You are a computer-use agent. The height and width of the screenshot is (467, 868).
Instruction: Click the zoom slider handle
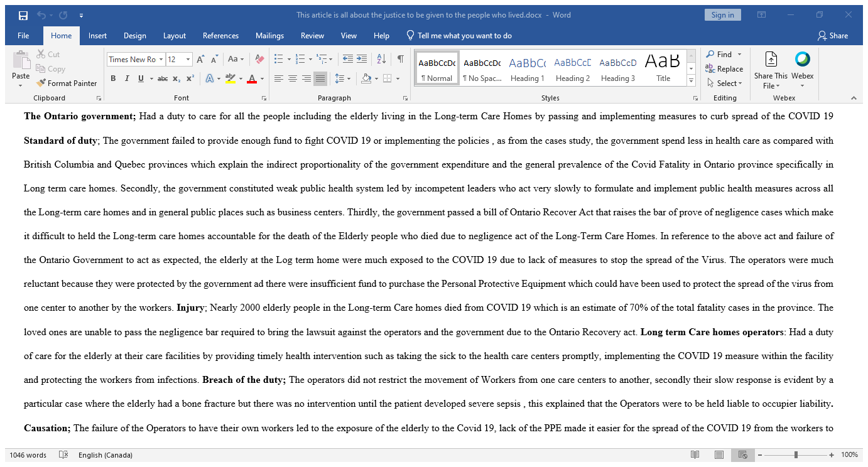pos(796,455)
